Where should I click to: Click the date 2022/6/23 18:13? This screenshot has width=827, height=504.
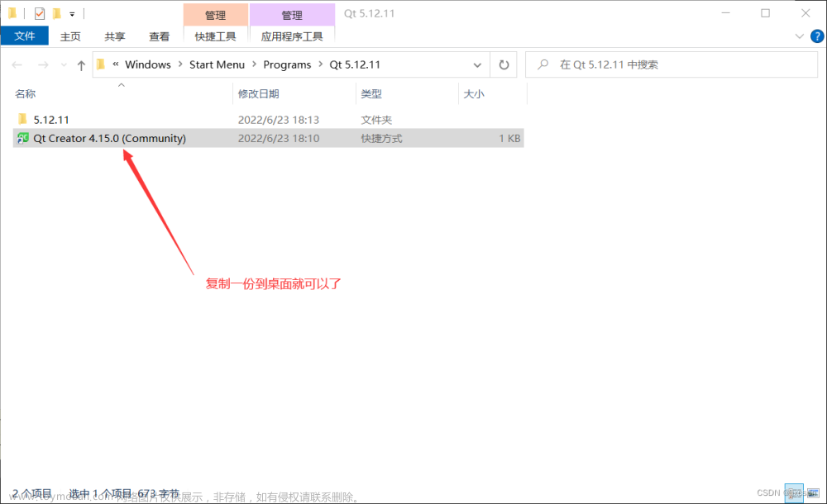point(279,120)
